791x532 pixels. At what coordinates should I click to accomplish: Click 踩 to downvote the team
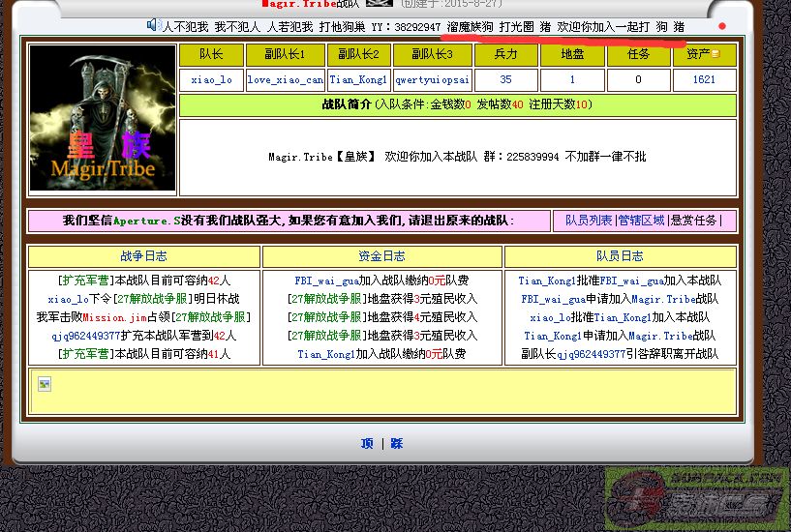[397, 443]
